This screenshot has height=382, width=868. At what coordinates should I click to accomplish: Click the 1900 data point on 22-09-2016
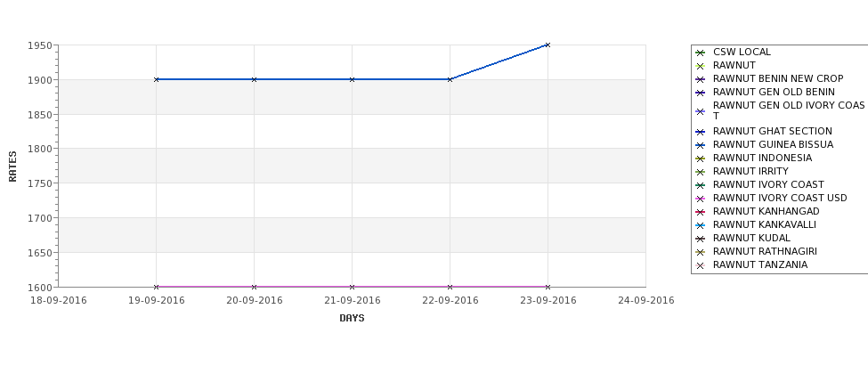tap(450, 80)
